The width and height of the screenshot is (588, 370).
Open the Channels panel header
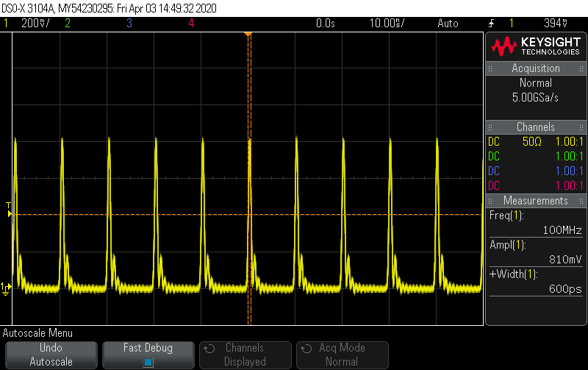pos(536,127)
